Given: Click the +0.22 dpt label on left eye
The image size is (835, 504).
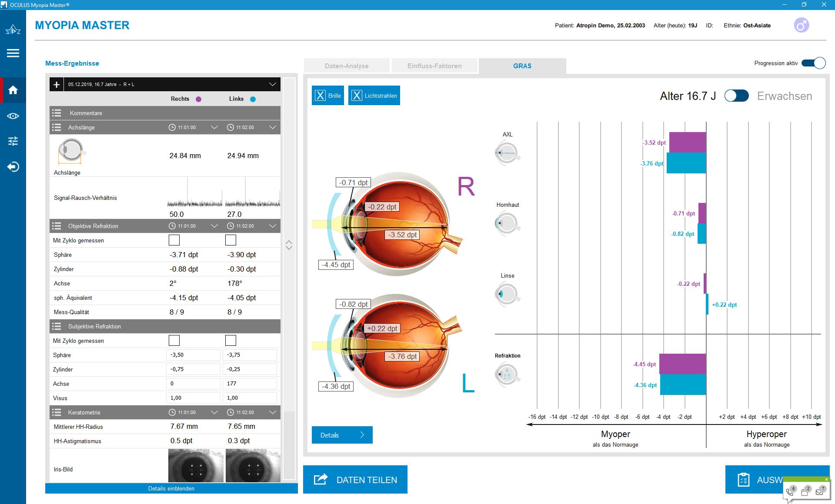Looking at the screenshot, I should pyautogui.click(x=382, y=328).
